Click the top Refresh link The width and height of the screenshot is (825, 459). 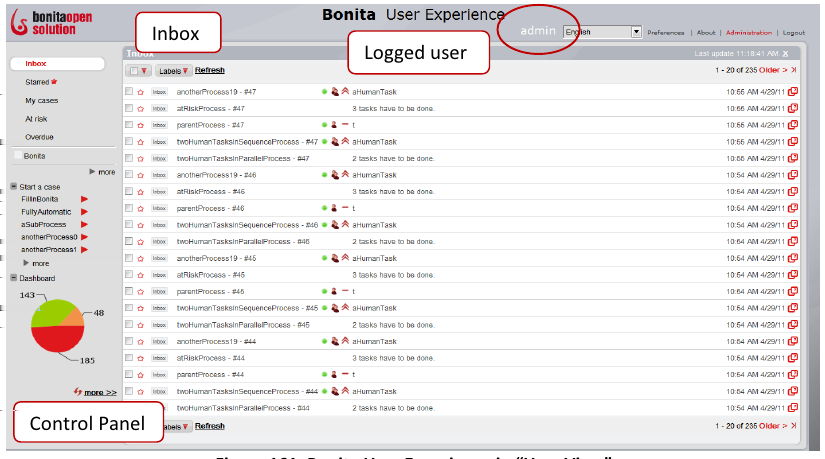pyautogui.click(x=209, y=70)
